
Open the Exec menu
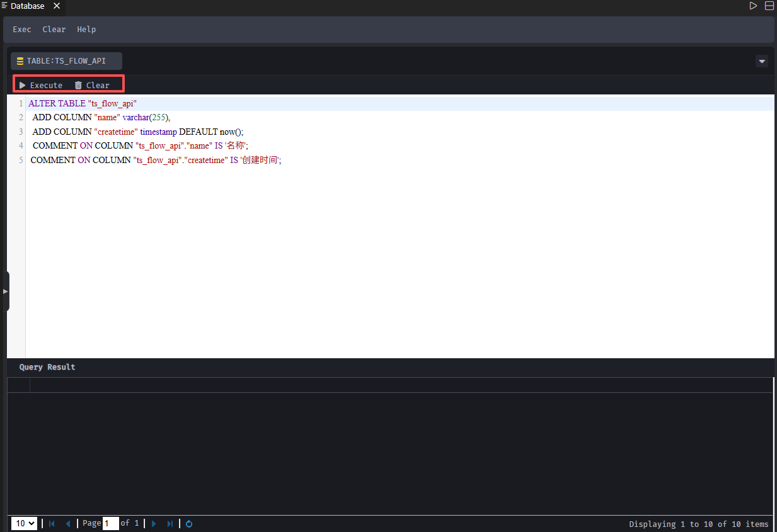21,30
